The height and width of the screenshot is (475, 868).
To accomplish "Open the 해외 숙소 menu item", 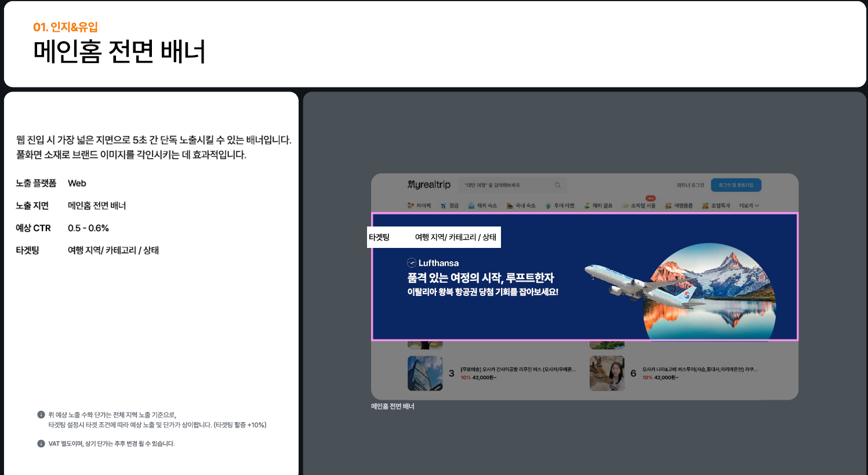I will (x=483, y=206).
